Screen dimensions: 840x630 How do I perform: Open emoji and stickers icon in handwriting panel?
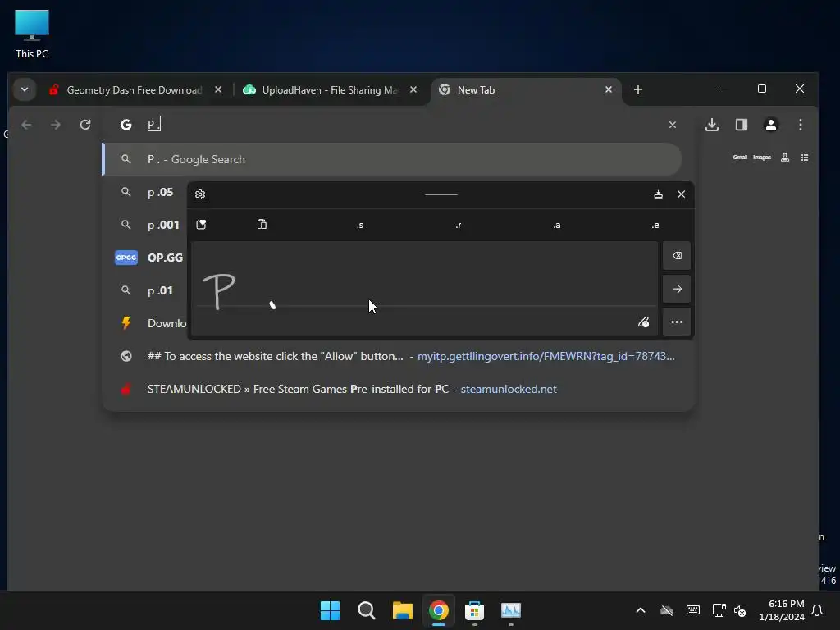click(202, 225)
